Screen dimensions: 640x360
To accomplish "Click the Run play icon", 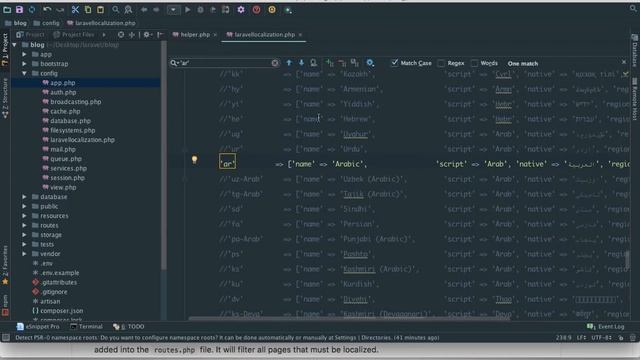I will pyautogui.click(x=188, y=9).
